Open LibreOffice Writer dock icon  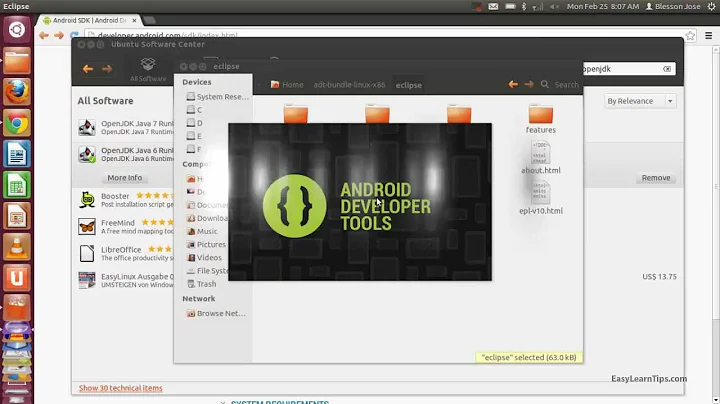17,154
